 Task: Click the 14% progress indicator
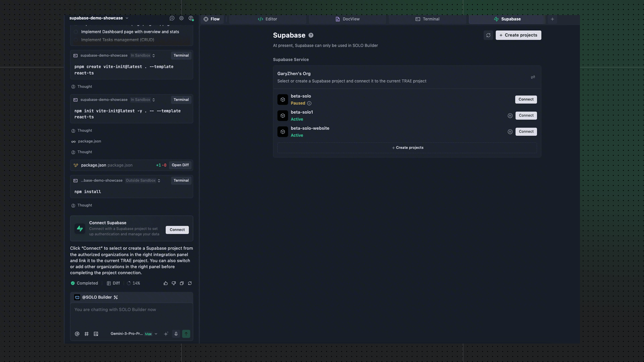pos(133,283)
